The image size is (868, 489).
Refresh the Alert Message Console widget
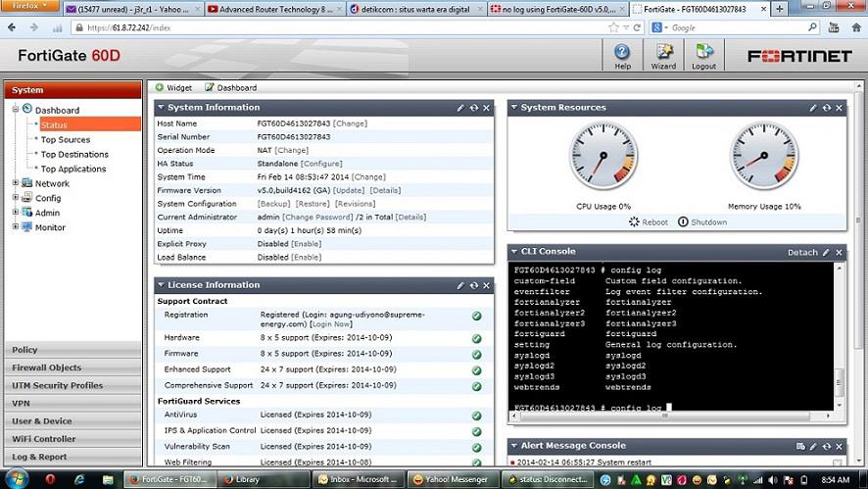[827, 446]
